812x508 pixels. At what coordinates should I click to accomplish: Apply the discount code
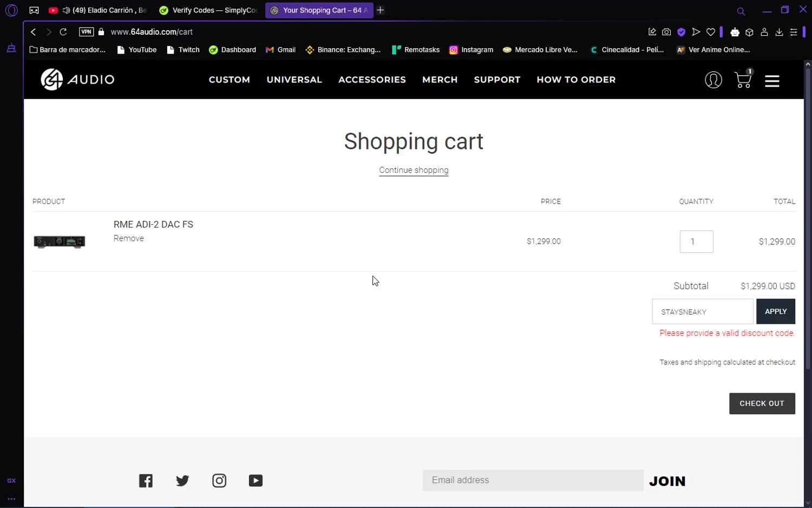coord(775,311)
